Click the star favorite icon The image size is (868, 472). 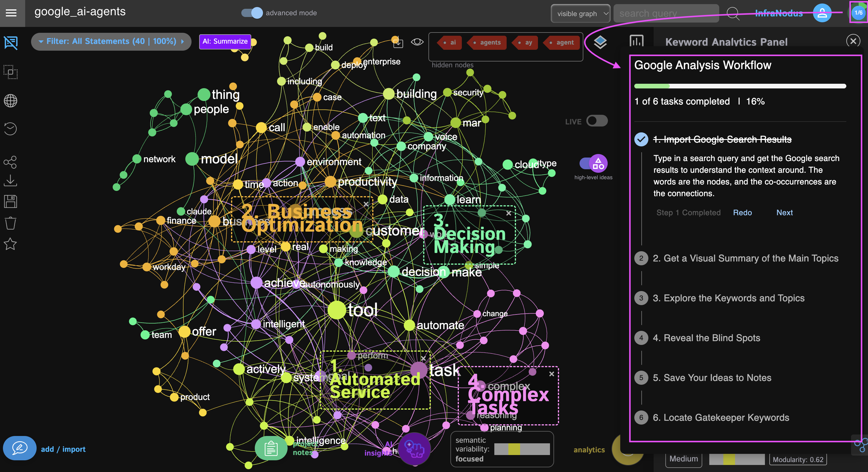tap(11, 244)
